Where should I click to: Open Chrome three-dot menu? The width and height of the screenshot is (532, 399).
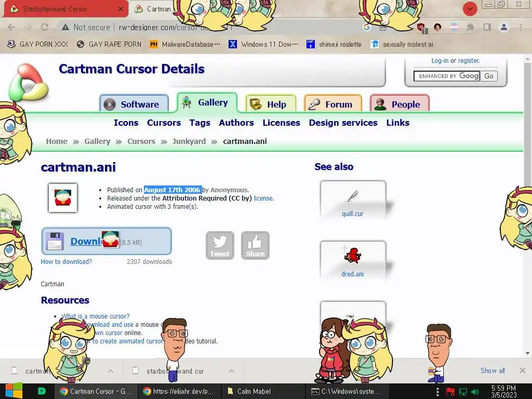pos(521,27)
